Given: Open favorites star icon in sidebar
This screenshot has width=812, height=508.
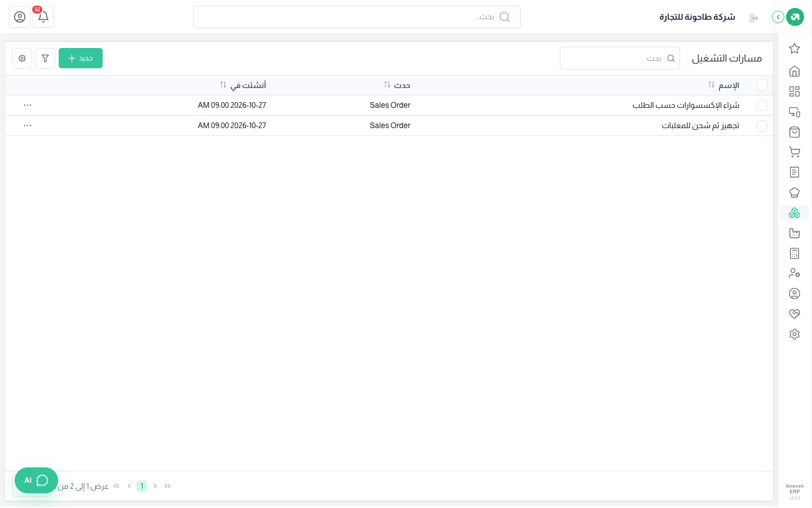Looking at the screenshot, I should click(795, 49).
